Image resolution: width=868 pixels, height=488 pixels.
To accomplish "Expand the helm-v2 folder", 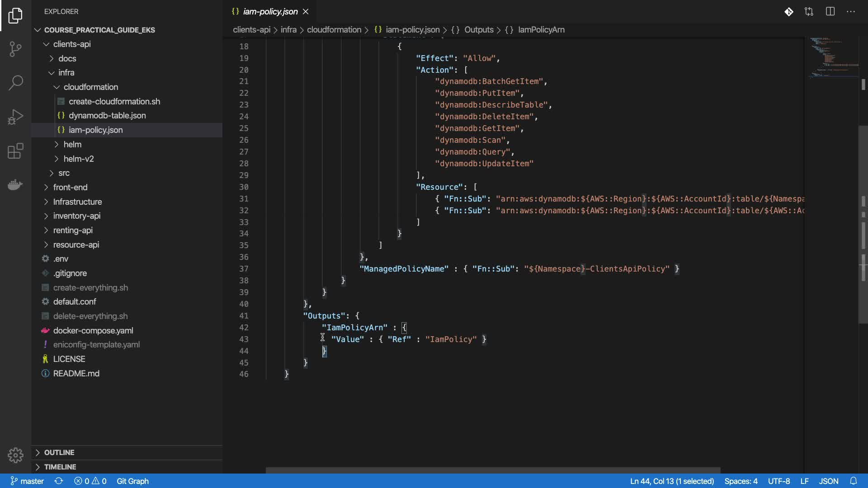I will (x=79, y=159).
